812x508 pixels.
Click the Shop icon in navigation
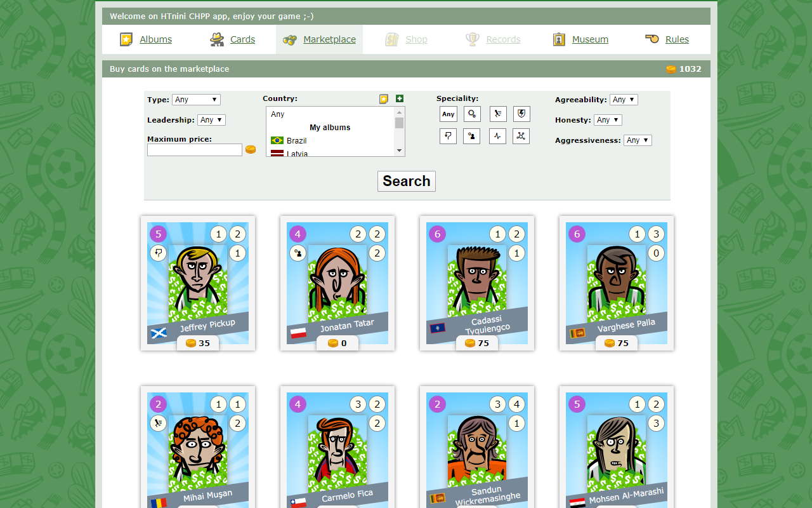coord(392,39)
